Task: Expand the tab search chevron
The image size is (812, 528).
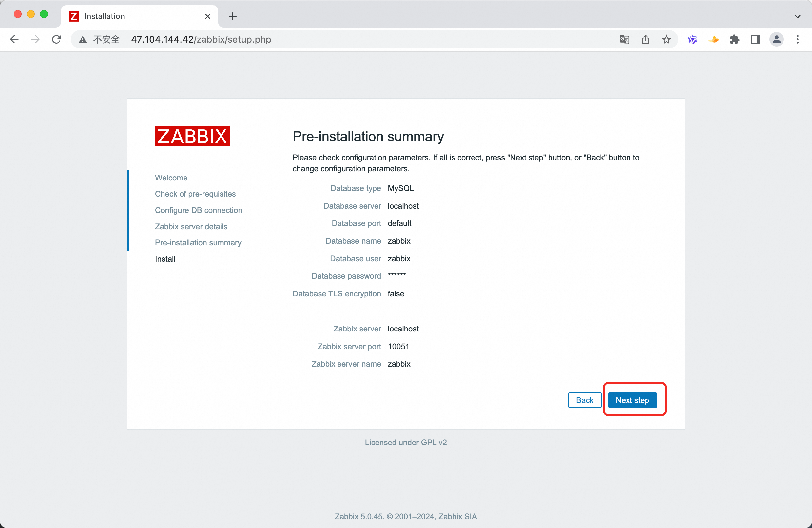Action: (797, 16)
